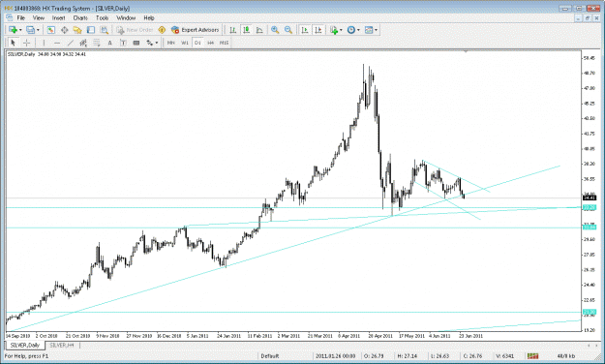Zoom in on the chart

(275, 30)
